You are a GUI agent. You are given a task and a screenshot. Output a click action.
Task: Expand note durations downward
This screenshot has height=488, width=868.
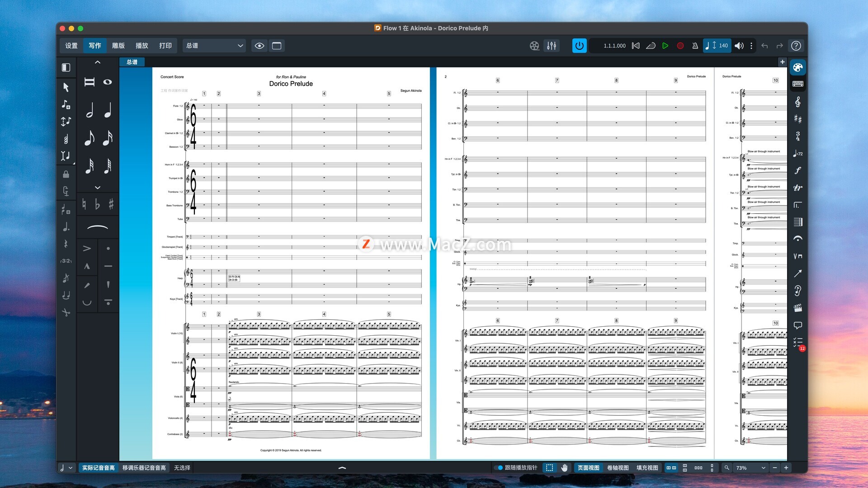[x=97, y=188]
